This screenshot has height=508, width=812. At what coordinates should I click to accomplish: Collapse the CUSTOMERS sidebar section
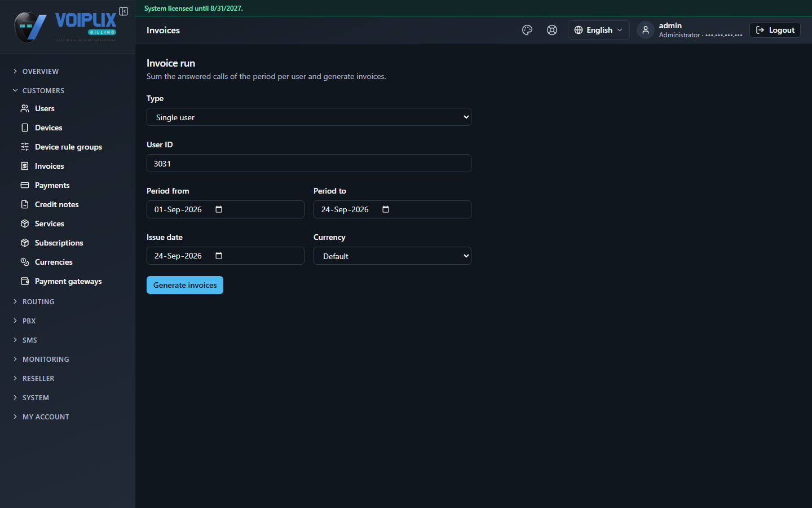click(x=43, y=91)
